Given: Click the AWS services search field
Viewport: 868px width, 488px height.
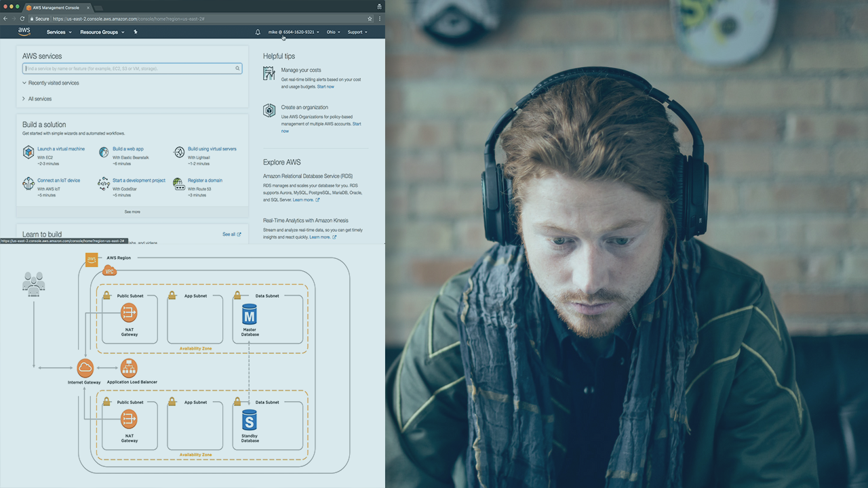Looking at the screenshot, I should click(x=129, y=68).
